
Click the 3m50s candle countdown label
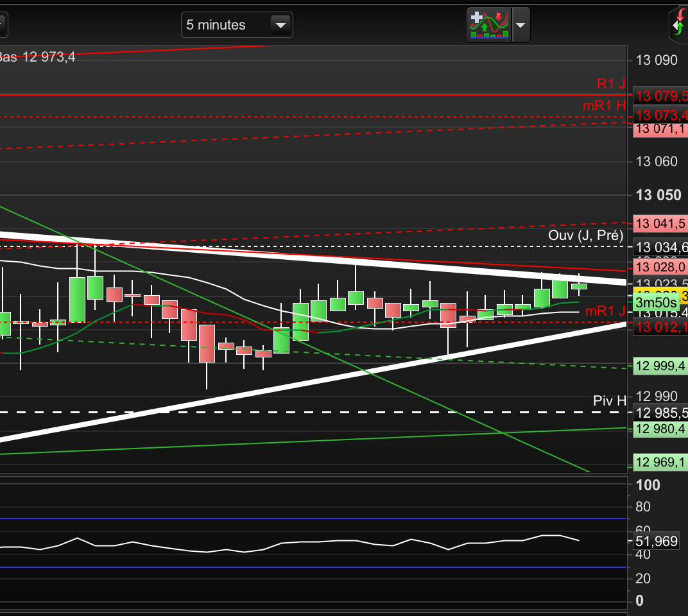coord(656,302)
